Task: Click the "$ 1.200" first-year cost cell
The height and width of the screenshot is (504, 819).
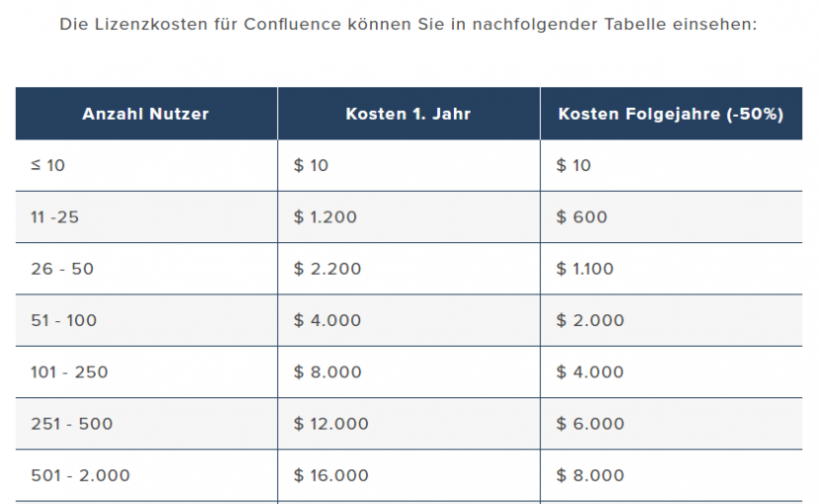Action: pos(325,217)
